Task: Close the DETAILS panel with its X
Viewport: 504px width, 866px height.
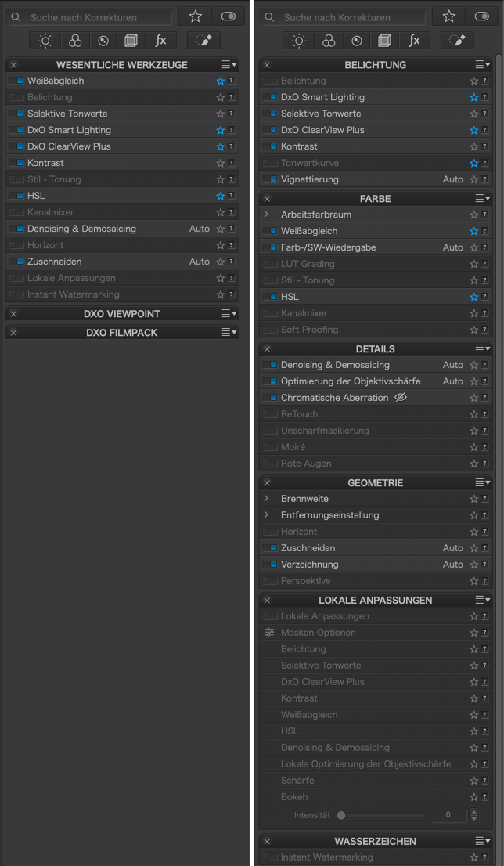Action: tap(267, 349)
